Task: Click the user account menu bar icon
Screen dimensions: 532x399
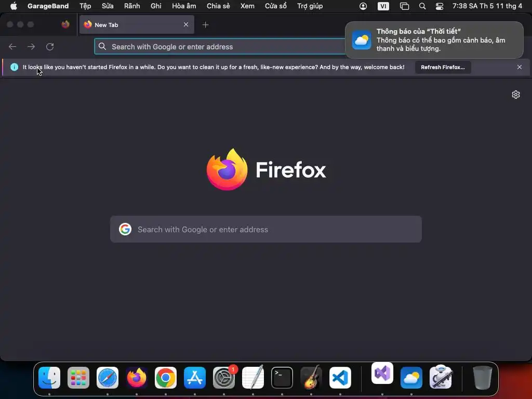Action: [363, 6]
